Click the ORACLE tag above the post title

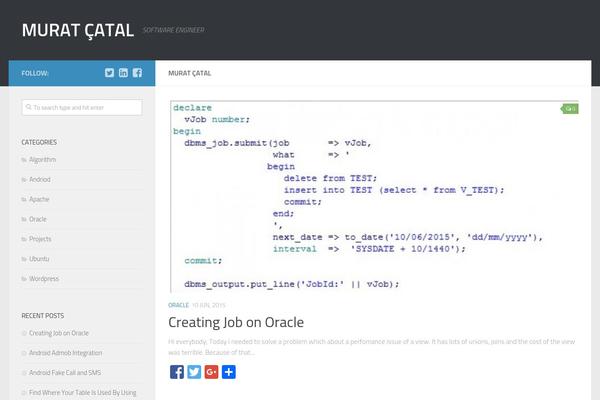178,305
